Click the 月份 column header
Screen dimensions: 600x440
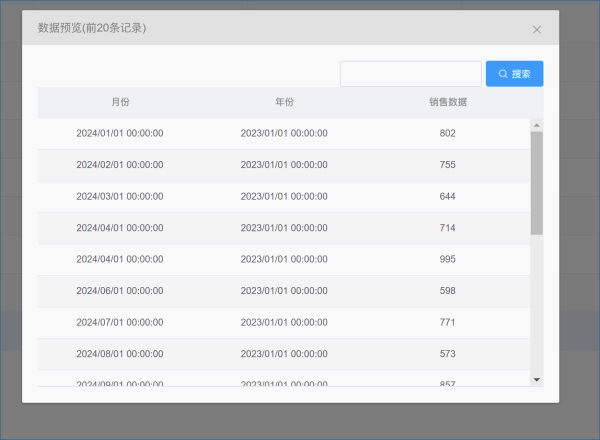pos(120,102)
